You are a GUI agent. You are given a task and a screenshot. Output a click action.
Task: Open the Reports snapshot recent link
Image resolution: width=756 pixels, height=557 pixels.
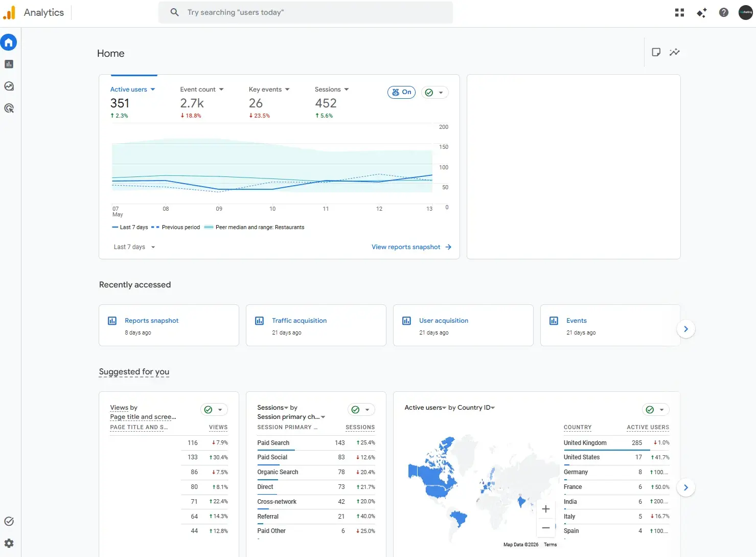tap(152, 321)
